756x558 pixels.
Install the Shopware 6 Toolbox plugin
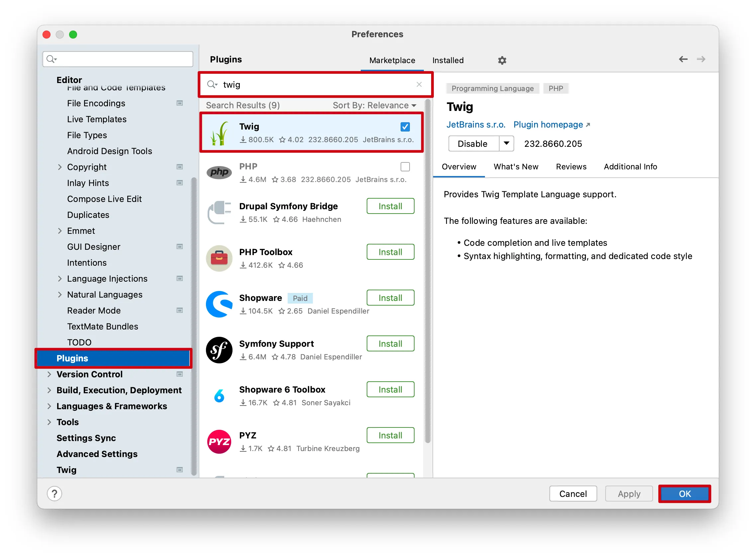390,390
